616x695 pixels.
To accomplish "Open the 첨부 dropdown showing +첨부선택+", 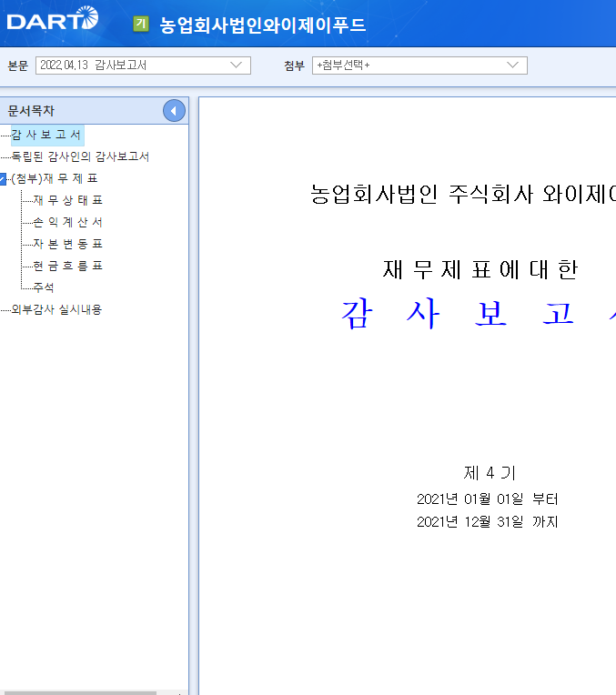I will [419, 65].
